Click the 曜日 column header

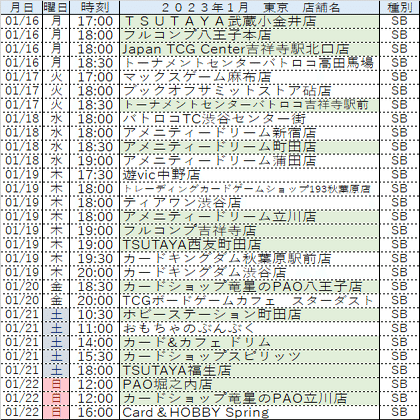click(x=56, y=7)
